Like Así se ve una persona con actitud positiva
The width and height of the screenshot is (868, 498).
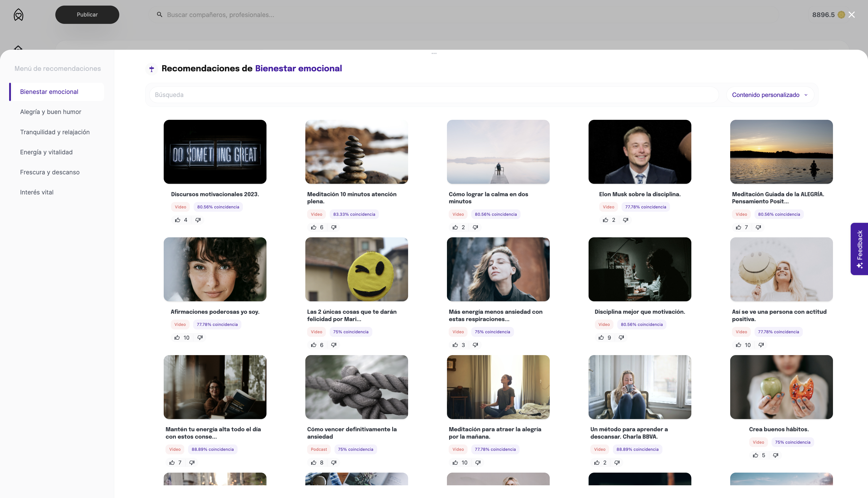[738, 345]
